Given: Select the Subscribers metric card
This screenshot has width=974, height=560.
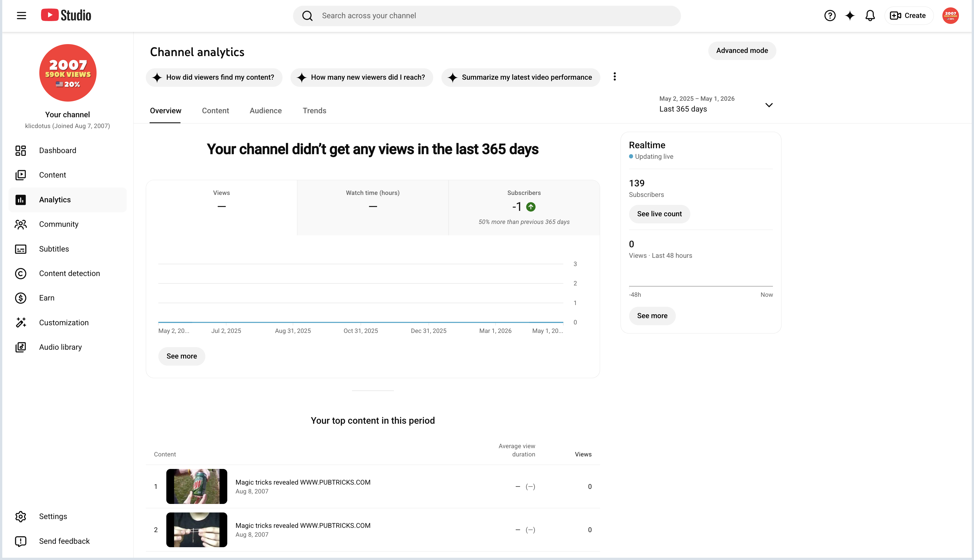Looking at the screenshot, I should point(524,207).
